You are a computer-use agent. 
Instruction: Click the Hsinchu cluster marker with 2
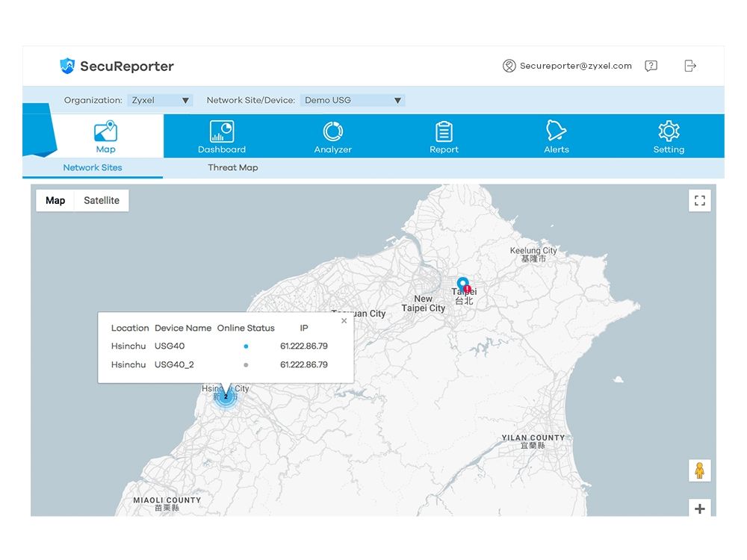(226, 396)
